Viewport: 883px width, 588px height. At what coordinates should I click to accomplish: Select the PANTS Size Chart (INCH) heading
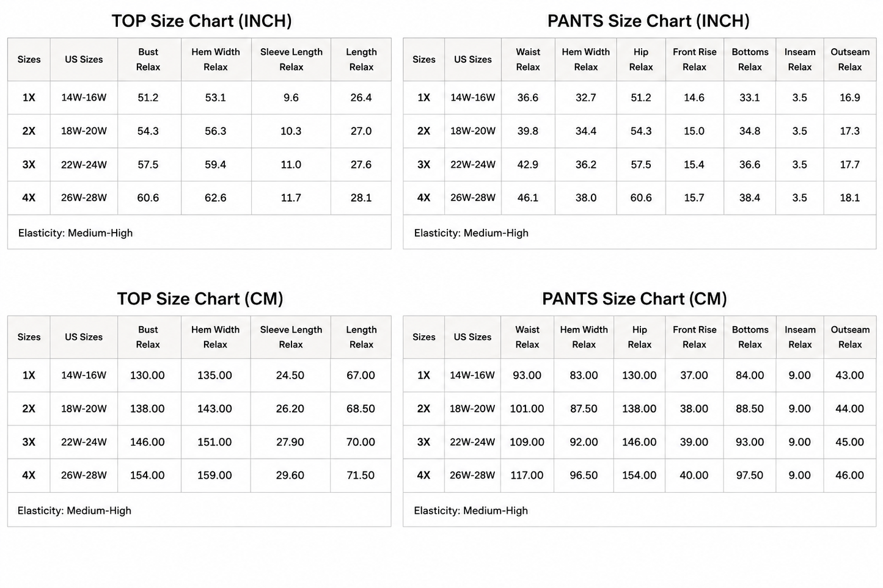tap(648, 21)
